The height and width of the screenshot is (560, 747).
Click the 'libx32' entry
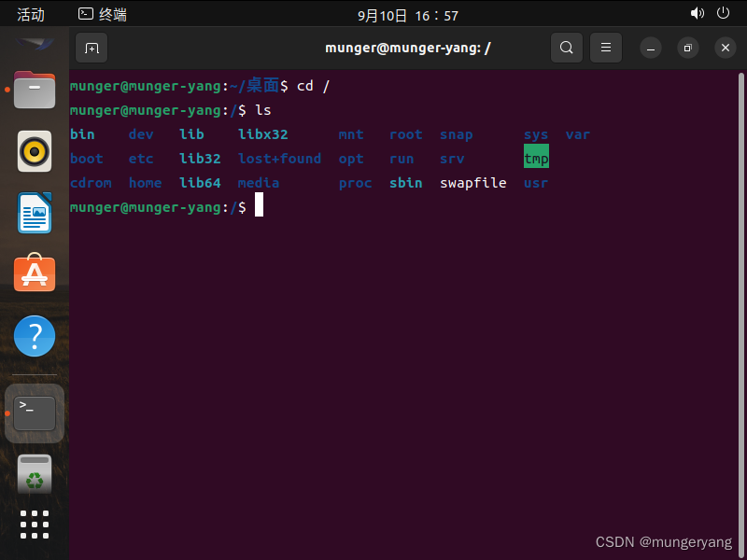(x=263, y=134)
